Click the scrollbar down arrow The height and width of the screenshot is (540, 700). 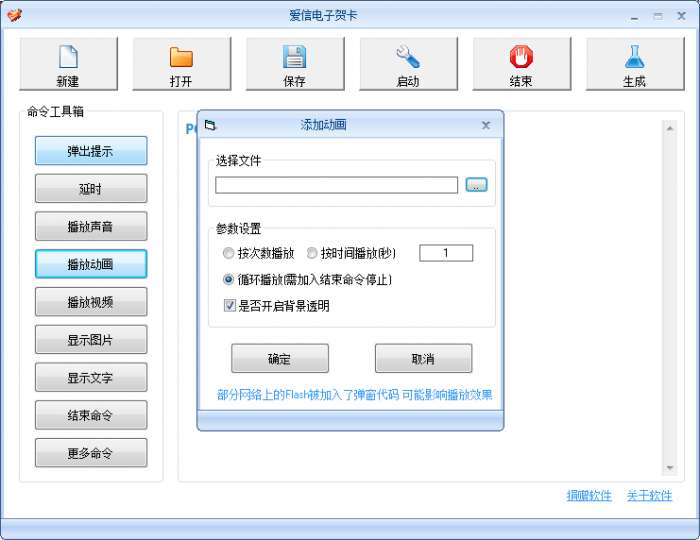point(670,468)
